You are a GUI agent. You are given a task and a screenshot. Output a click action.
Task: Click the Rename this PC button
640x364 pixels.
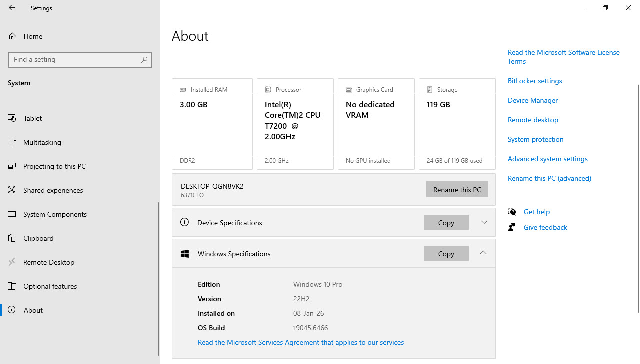(457, 189)
